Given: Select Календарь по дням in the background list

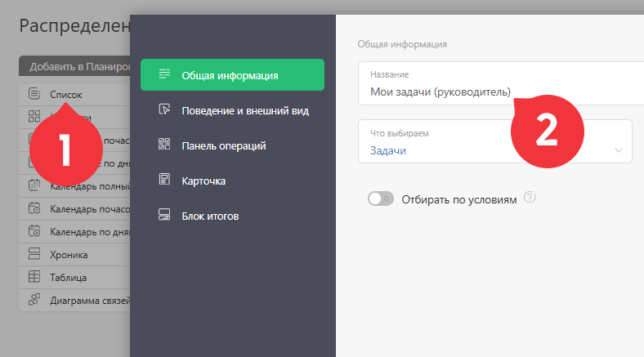Looking at the screenshot, I should 74,232.
